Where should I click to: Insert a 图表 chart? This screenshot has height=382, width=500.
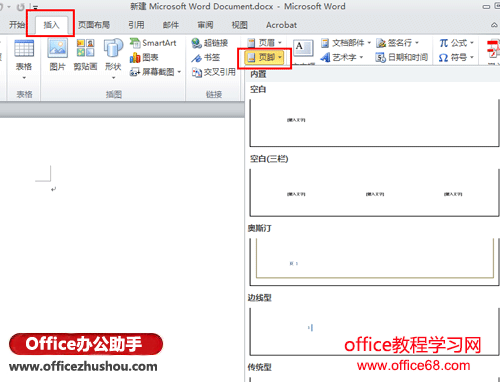coord(144,58)
